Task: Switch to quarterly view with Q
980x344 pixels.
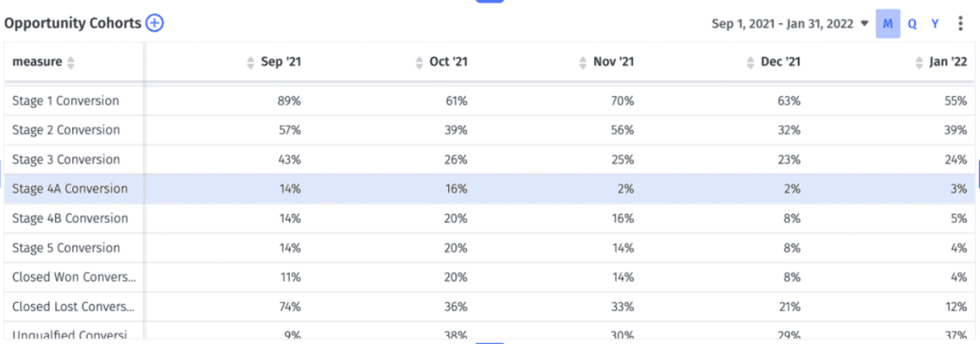Action: click(913, 24)
